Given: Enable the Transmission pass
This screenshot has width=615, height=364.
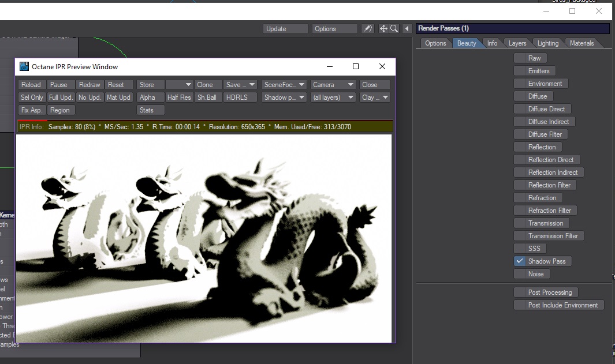Looking at the screenshot, I should 520,223.
